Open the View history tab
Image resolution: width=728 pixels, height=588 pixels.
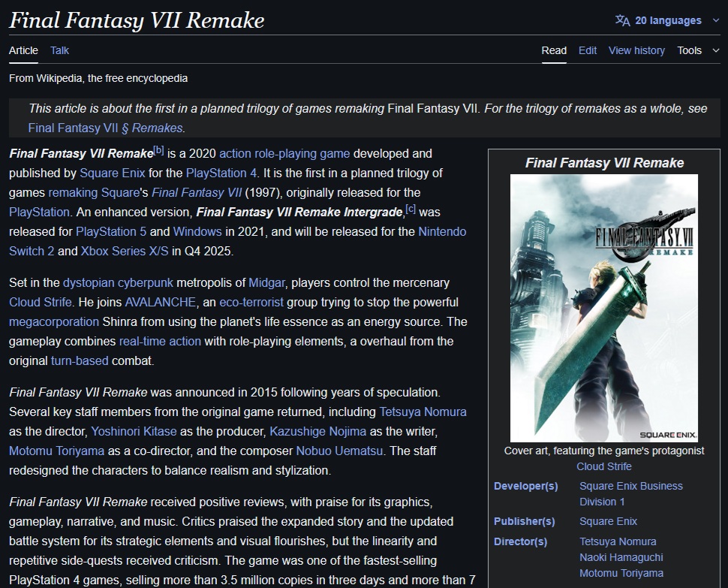(636, 50)
